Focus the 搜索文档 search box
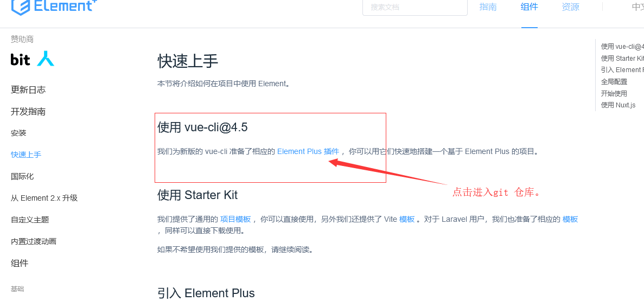The image size is (644, 301). point(415,7)
